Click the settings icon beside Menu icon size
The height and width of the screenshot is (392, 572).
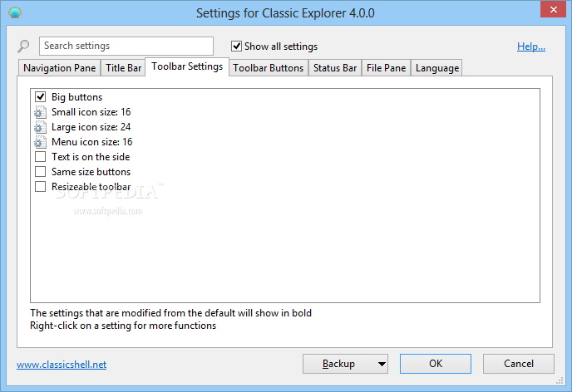tap(40, 142)
